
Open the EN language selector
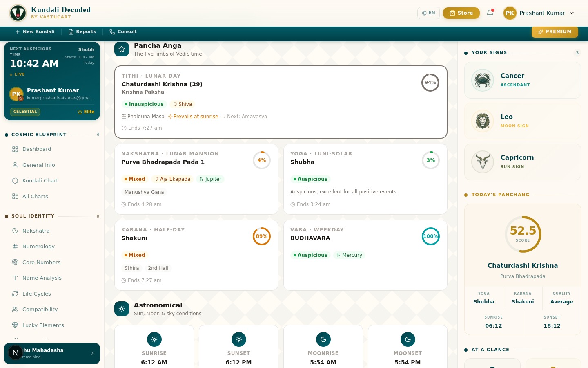click(428, 13)
